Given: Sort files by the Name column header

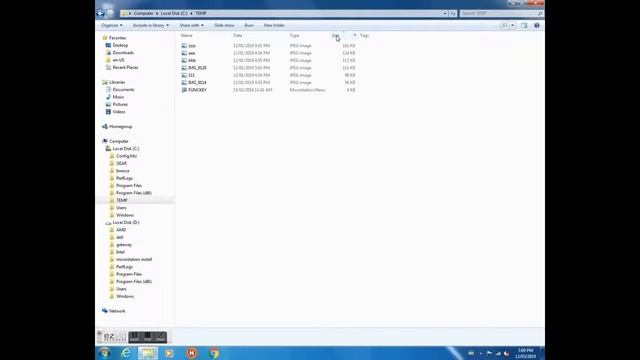Looking at the screenshot, I should click(187, 36).
